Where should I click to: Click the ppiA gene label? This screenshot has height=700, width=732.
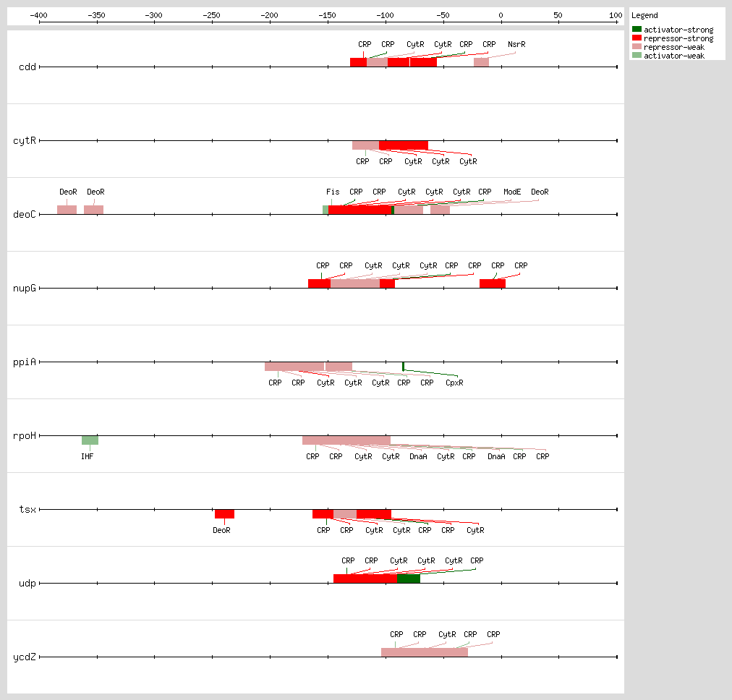coord(25,362)
